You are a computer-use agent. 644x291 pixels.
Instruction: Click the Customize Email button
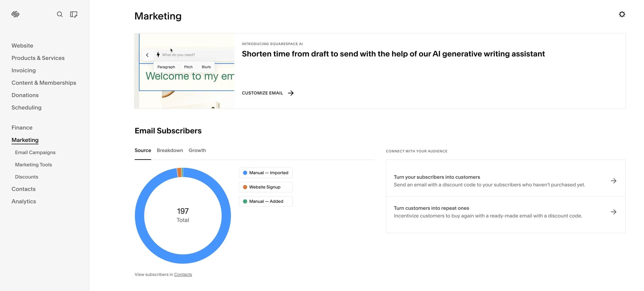tap(262, 93)
